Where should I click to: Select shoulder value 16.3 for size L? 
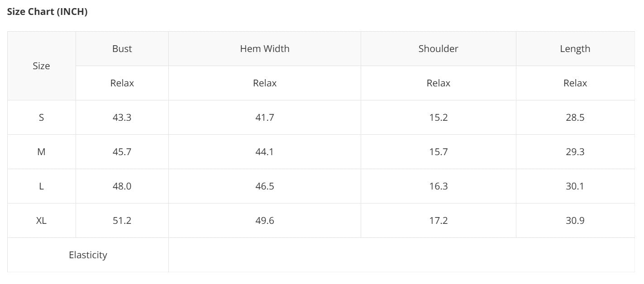point(438,186)
